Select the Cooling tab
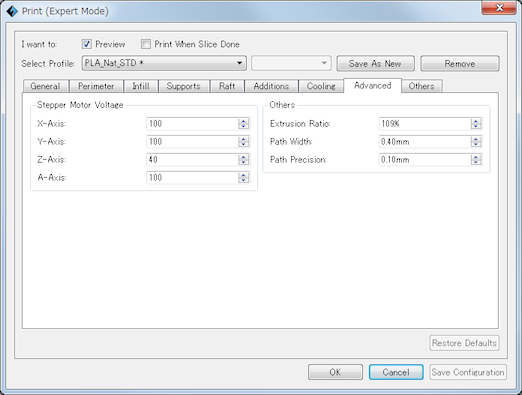This screenshot has width=522, height=395. click(x=321, y=86)
